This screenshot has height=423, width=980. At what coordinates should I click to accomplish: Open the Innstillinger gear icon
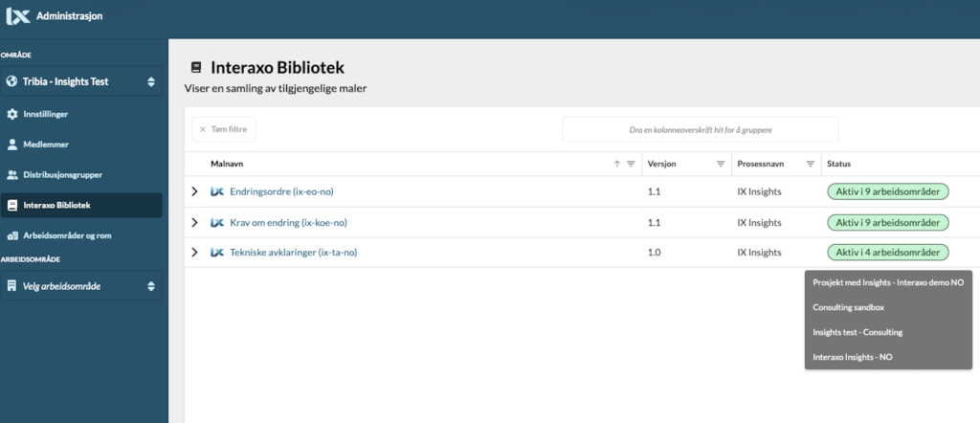point(11,114)
